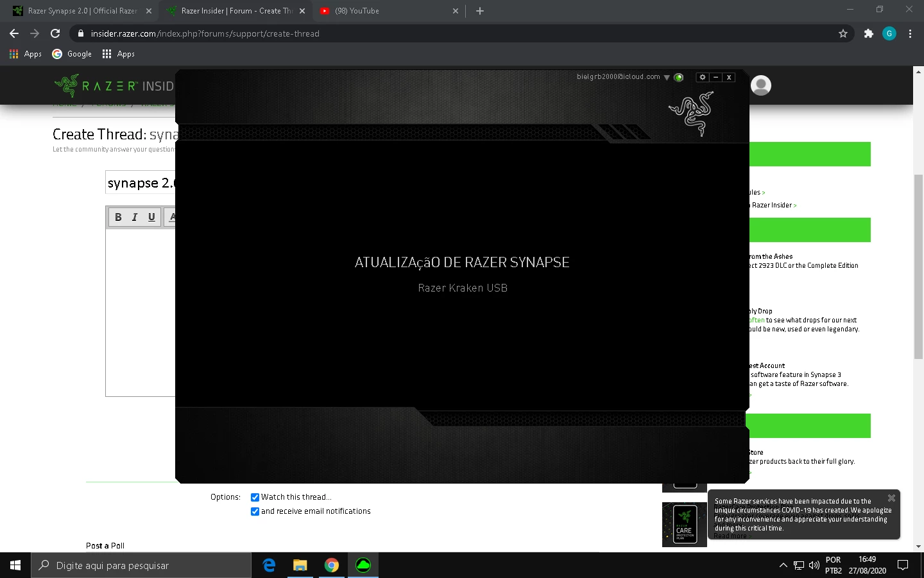924x578 pixels.
Task: Switch to the Razer Synapse 2.0 tab
Action: coord(77,11)
